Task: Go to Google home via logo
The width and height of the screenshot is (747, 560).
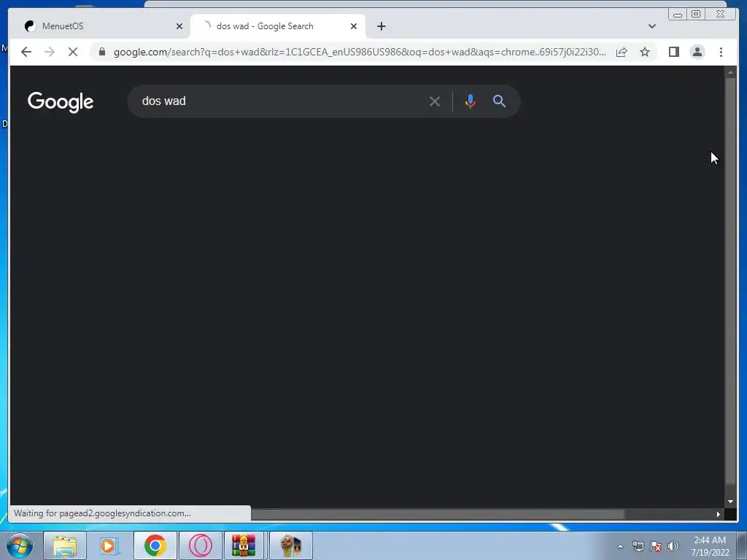Action: [61, 102]
